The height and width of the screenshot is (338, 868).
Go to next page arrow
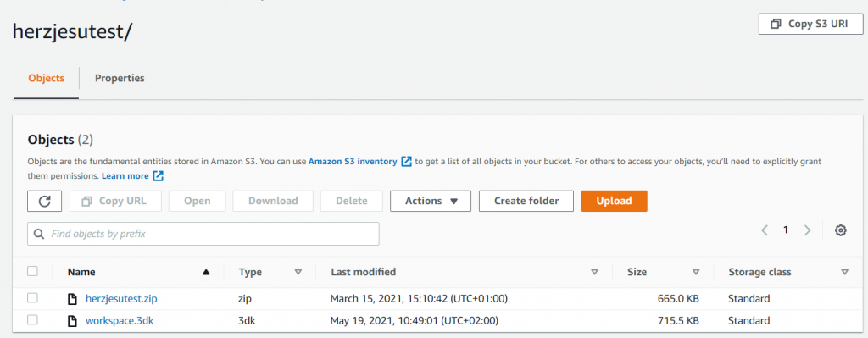coord(808,230)
